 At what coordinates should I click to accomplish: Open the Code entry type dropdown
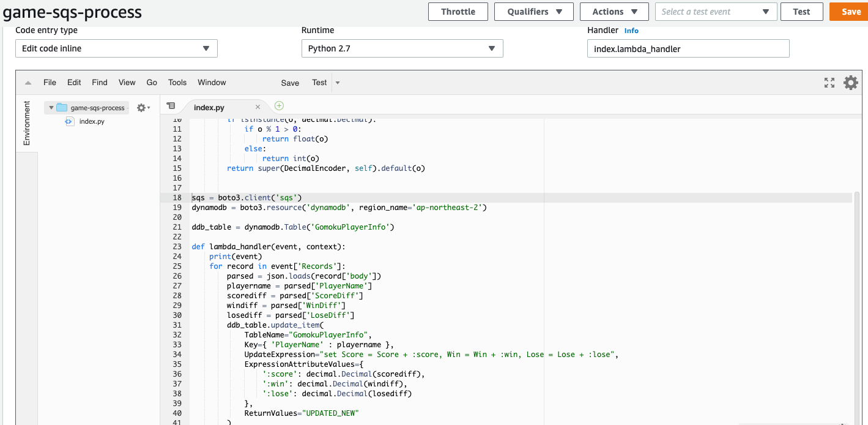coord(116,48)
